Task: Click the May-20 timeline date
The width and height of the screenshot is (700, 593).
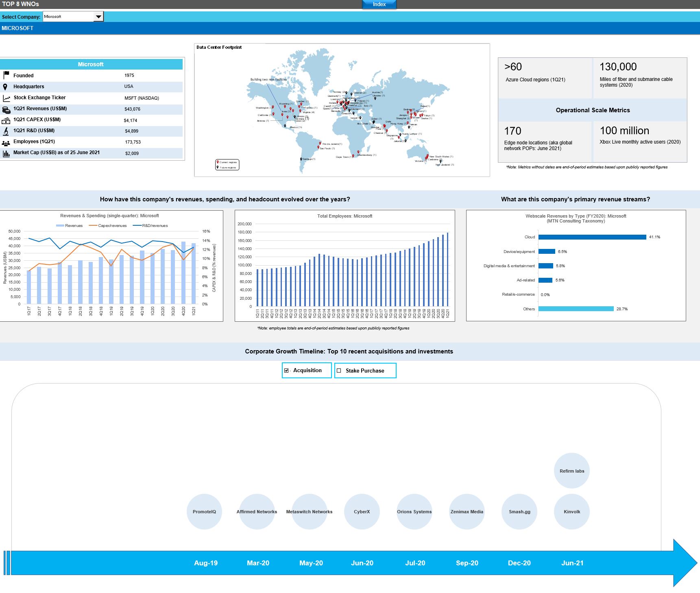Action: (311, 563)
